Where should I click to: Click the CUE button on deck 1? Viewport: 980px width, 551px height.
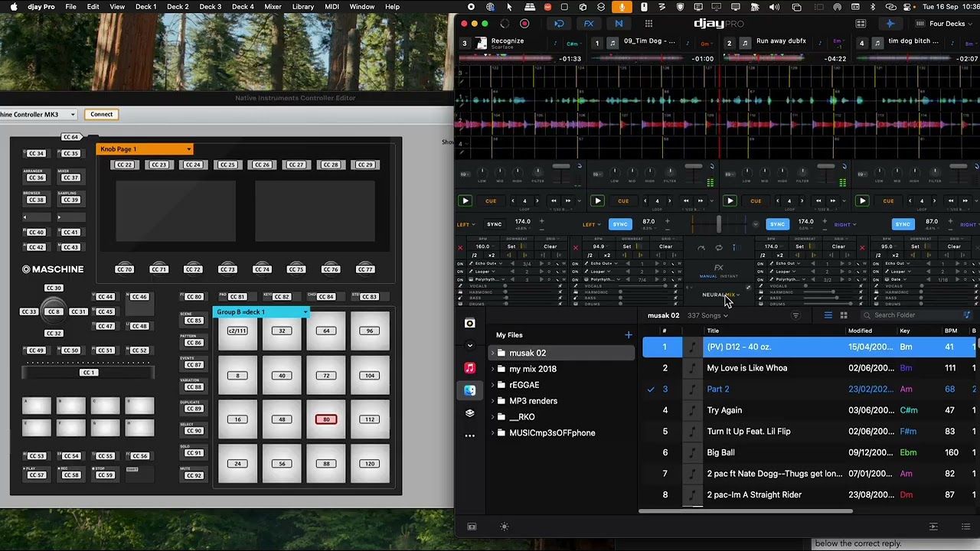[x=623, y=201]
